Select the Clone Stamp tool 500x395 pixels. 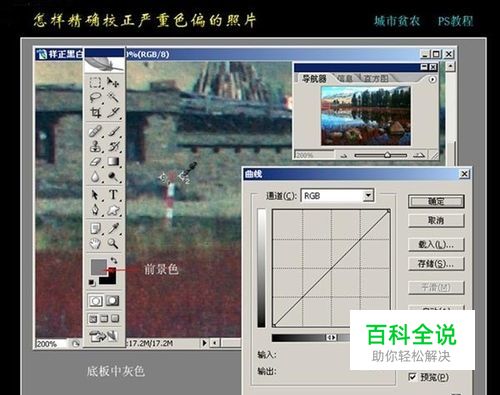click(x=95, y=146)
